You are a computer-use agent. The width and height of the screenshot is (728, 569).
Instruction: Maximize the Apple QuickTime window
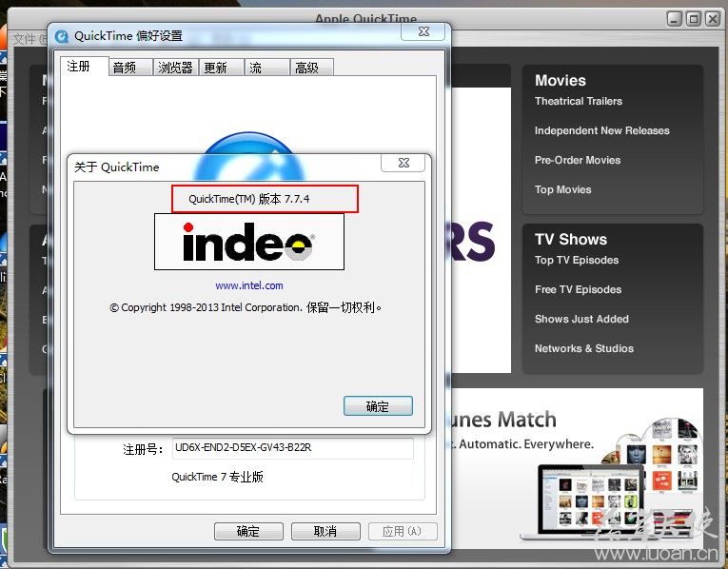(x=693, y=19)
